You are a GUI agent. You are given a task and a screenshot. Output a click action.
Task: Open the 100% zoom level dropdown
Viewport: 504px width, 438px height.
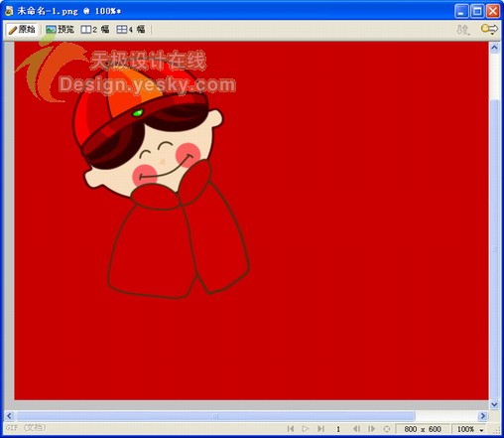469,429
